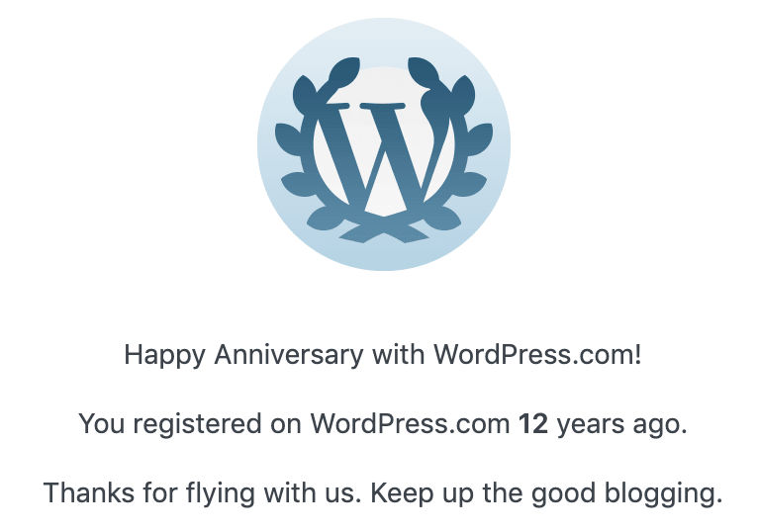Click WordPress.com in the registered line
758x532 pixels.
click(x=410, y=424)
